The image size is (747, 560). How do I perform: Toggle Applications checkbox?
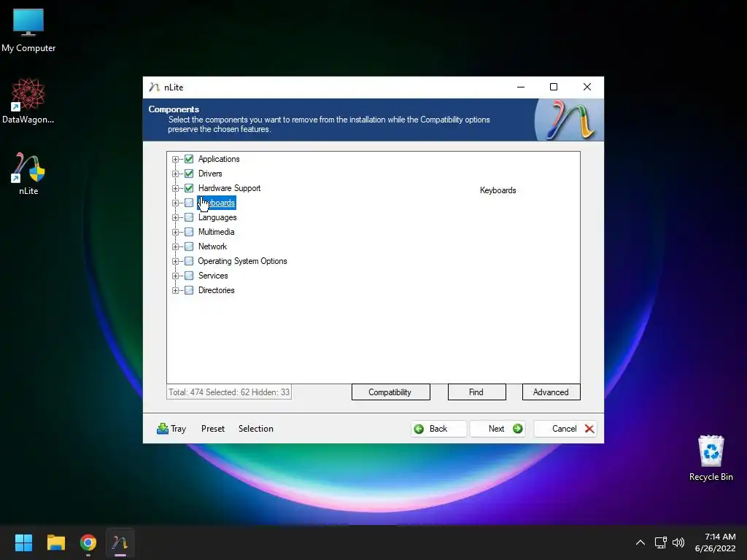click(x=189, y=159)
